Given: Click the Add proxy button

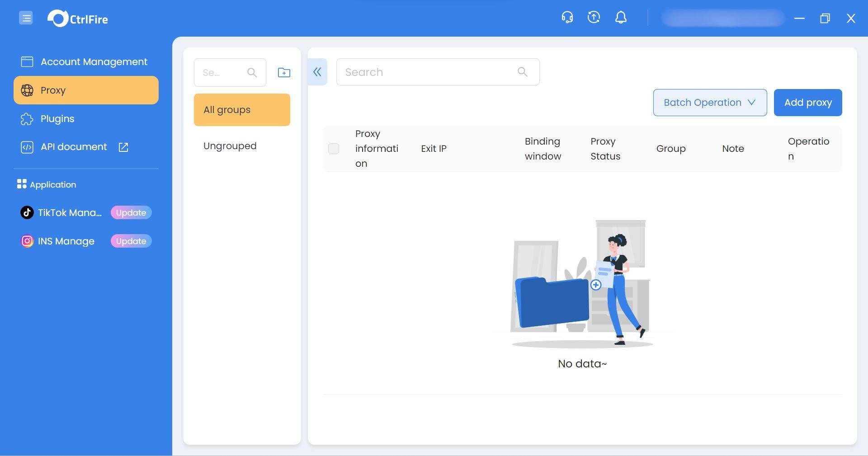Looking at the screenshot, I should pos(808,103).
